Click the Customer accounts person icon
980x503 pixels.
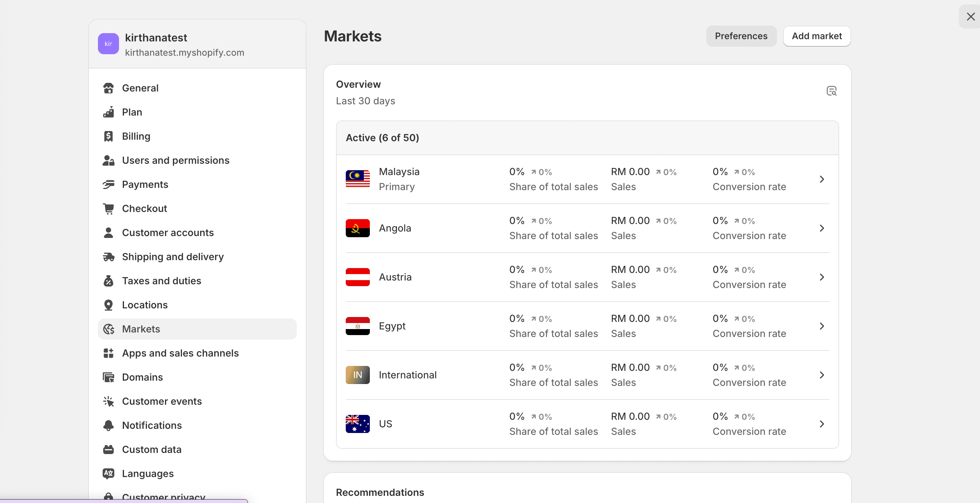tap(108, 233)
